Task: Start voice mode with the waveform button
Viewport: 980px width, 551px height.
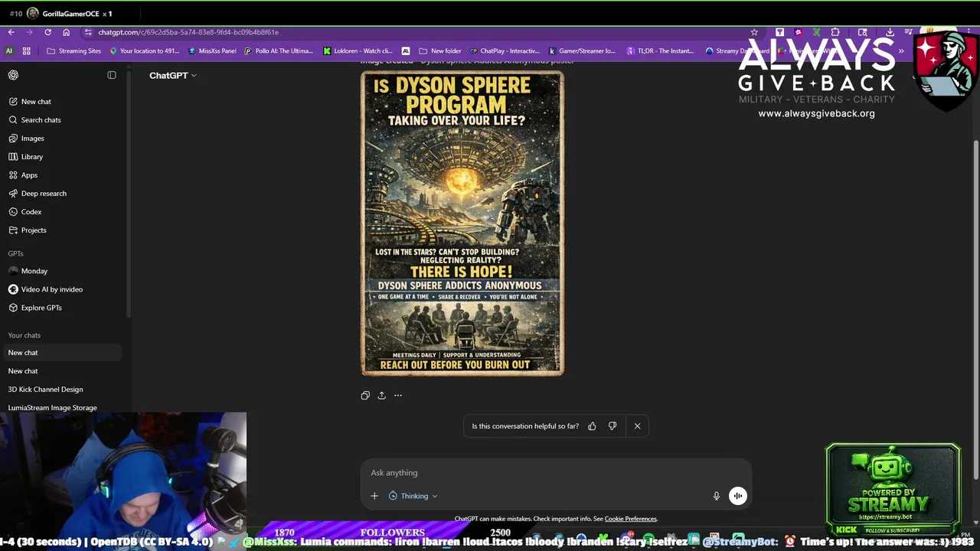Action: 738,496
